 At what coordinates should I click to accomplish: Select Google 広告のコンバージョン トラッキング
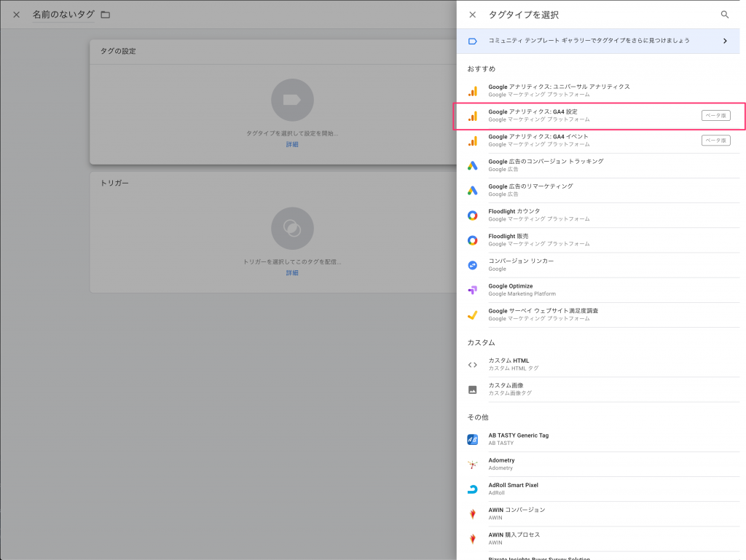598,165
